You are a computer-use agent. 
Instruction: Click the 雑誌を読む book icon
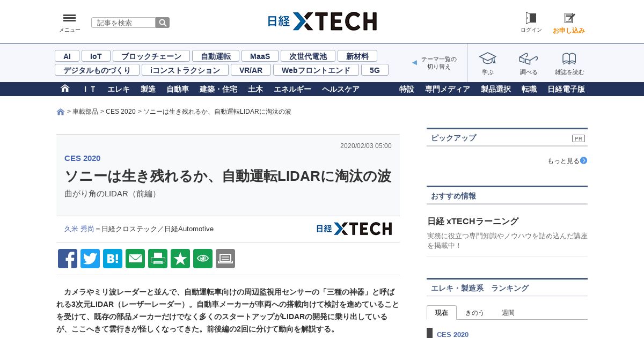click(x=569, y=58)
